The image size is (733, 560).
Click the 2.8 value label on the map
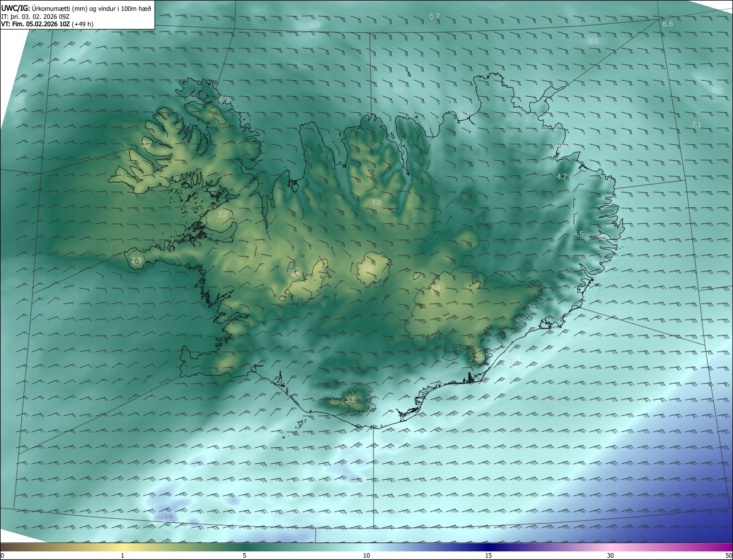click(x=479, y=357)
